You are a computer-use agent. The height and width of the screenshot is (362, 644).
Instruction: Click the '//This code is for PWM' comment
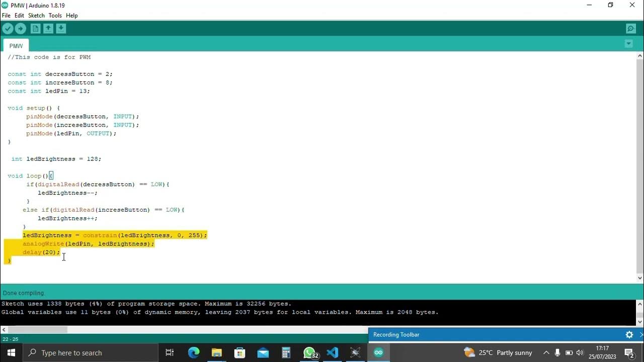(x=49, y=57)
